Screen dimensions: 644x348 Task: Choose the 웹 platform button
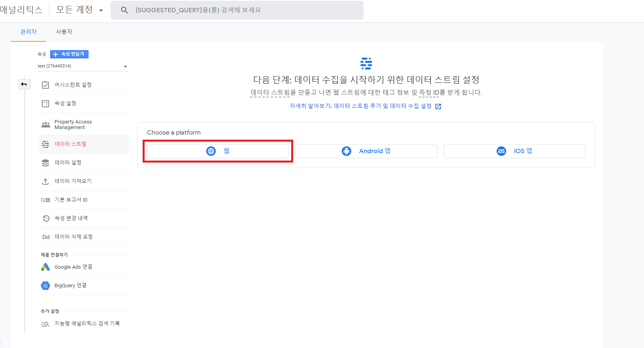pyautogui.click(x=218, y=151)
